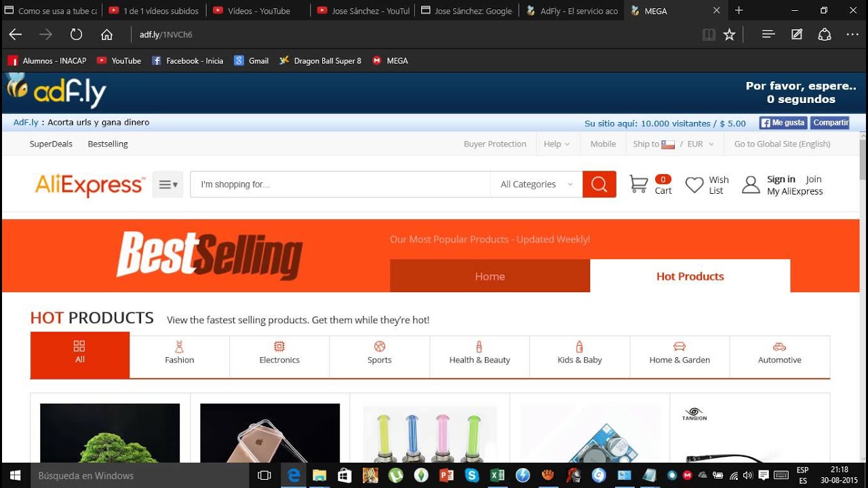Click 'Búsqueda en Windows' search box
Screen dimensions: 868x488
141,476
